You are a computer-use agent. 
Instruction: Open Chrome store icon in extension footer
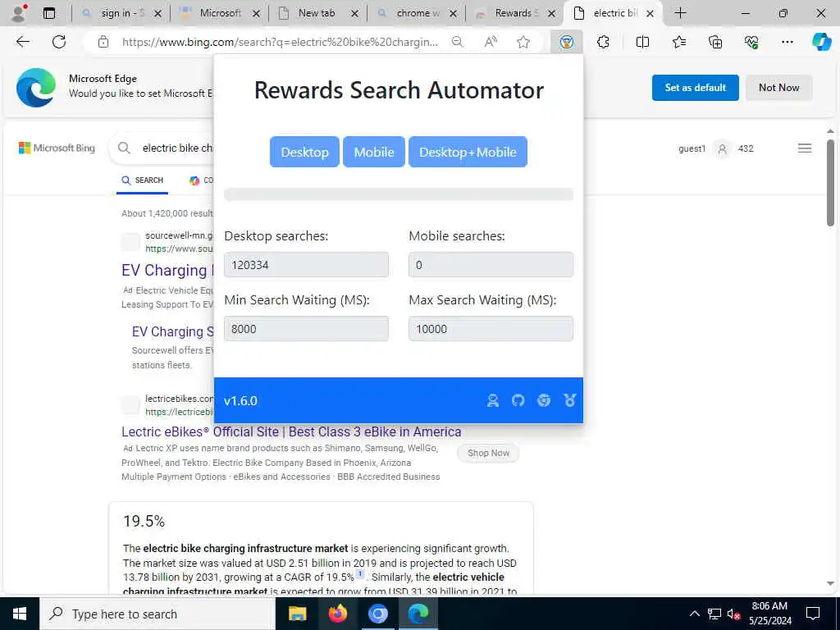point(544,400)
